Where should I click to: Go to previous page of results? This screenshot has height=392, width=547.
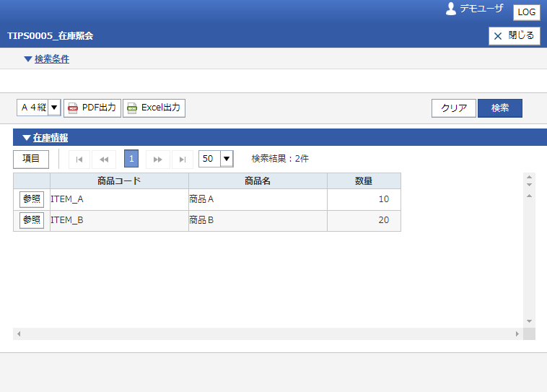pos(104,160)
